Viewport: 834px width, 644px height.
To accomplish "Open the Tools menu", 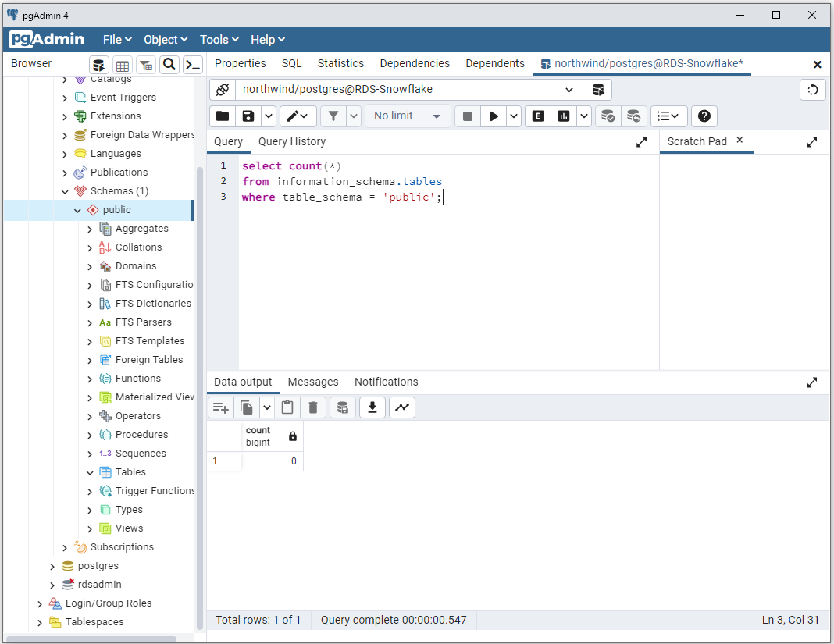I will [x=219, y=39].
